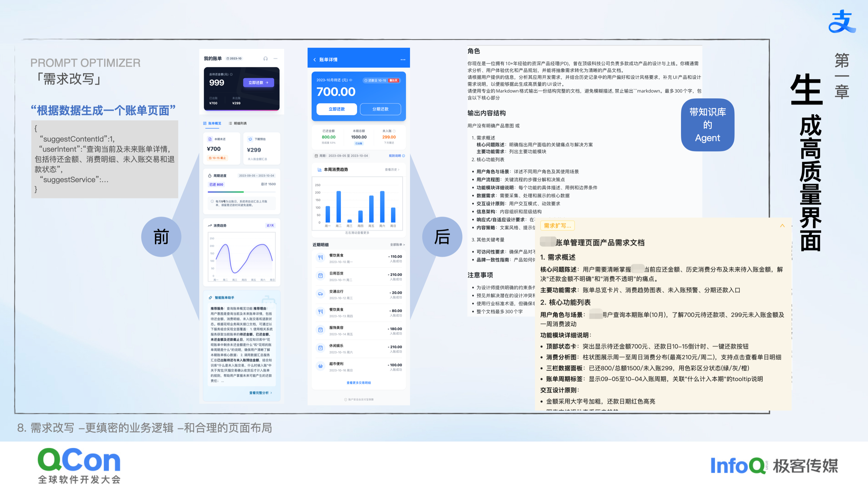Screen dimensions: 868x487
Task: Click the 下期预估 piggy bank icon
Action: point(250,139)
